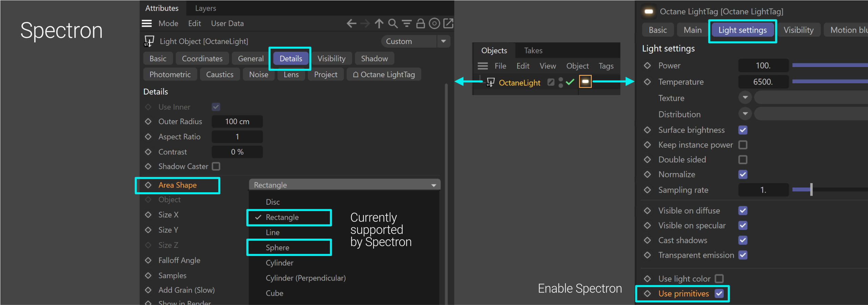Enable the Shadow Caster checkbox
Screen dimensions: 868x305
(216, 166)
